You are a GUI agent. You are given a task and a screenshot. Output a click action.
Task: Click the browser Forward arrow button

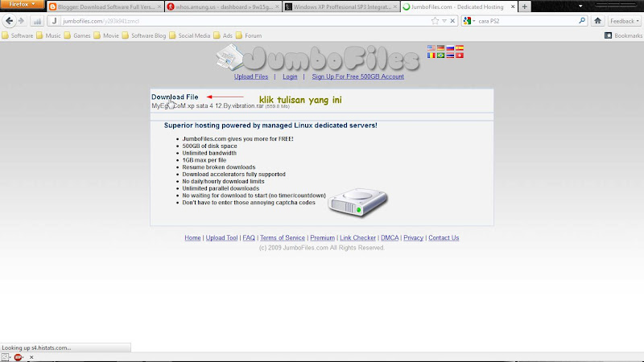pos(21,21)
